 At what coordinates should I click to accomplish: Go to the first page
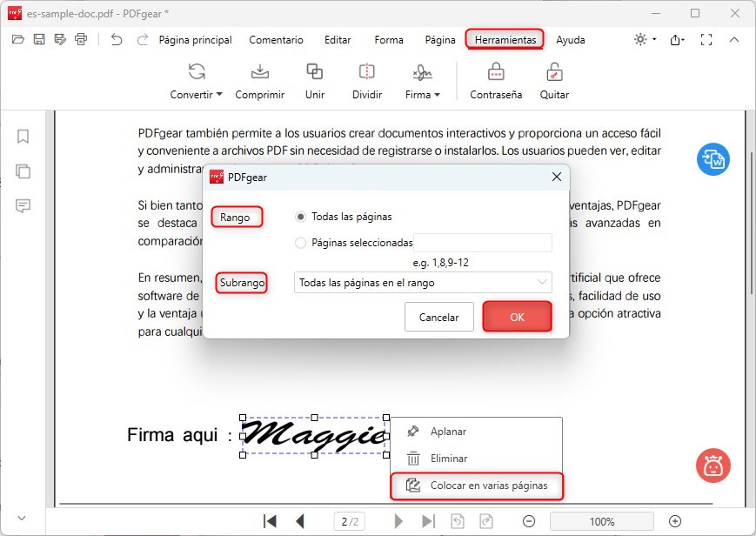coord(270,521)
